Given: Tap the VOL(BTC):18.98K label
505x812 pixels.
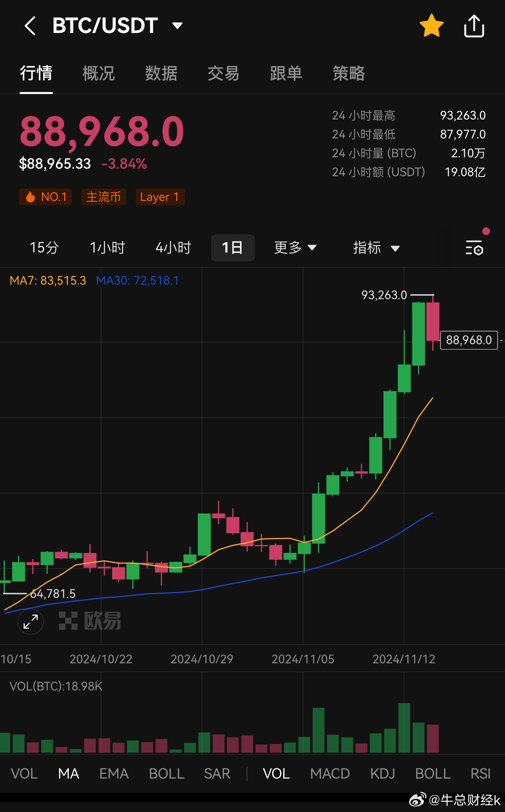Looking at the screenshot, I should (x=56, y=686).
